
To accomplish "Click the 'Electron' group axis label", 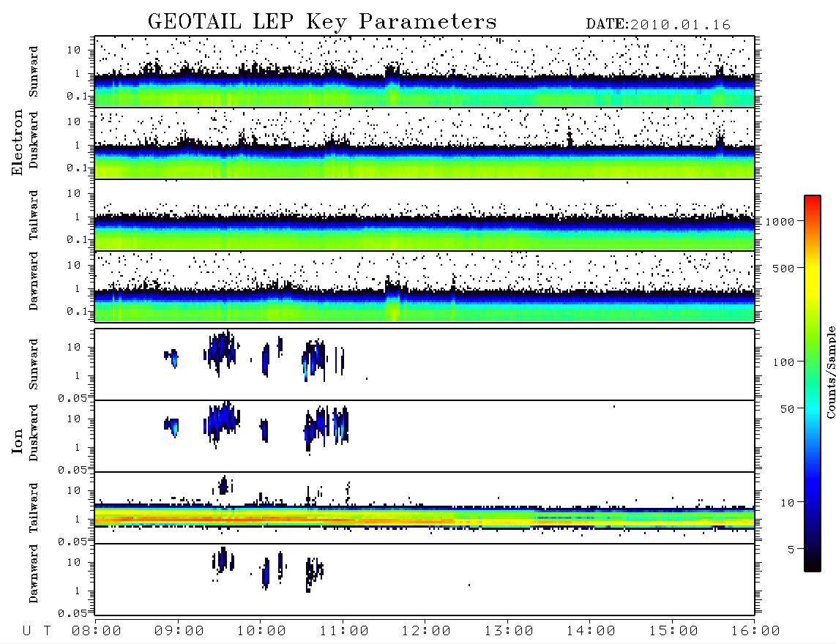I will [x=18, y=142].
